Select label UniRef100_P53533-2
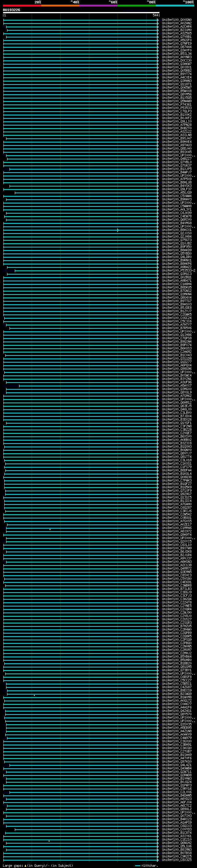The width and height of the screenshot is (197, 868). pos(179,271)
